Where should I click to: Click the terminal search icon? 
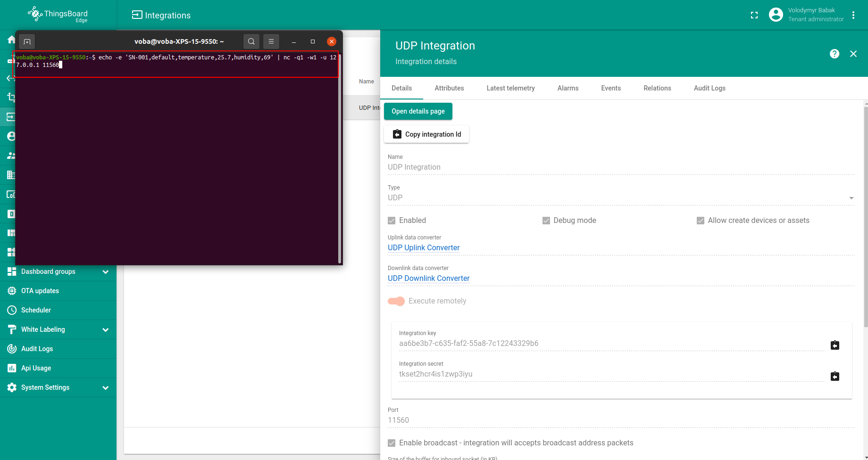coord(251,41)
